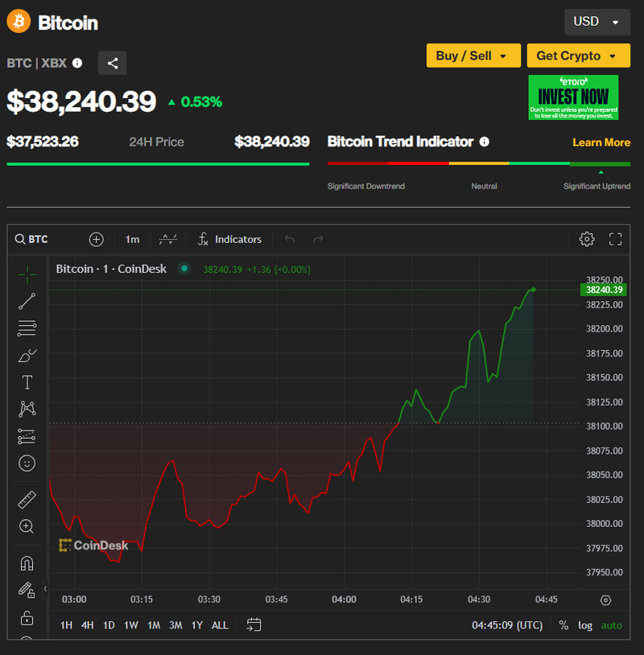The width and height of the screenshot is (644, 655).
Task: Select the Text annotation tool
Action: [27, 382]
